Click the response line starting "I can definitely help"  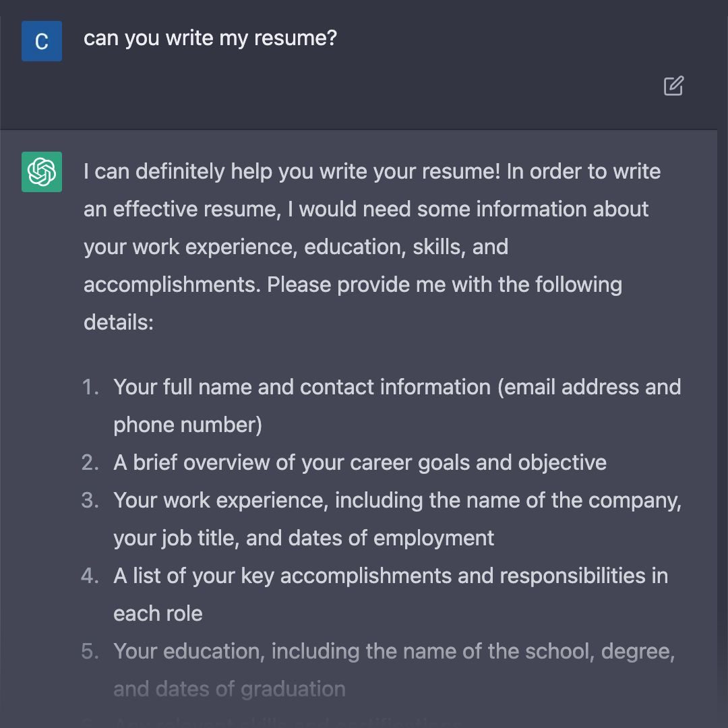coord(372,171)
